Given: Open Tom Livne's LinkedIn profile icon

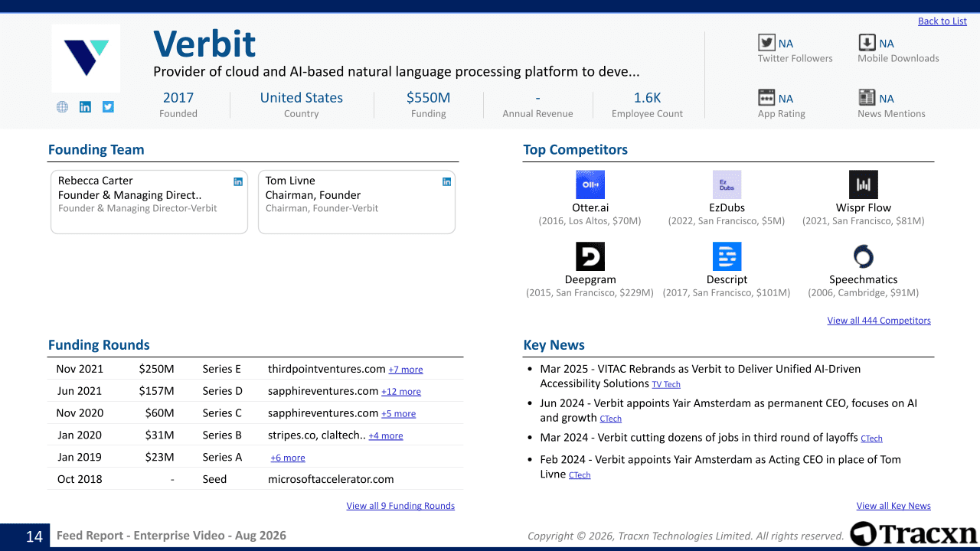Looking at the screenshot, I should [446, 181].
